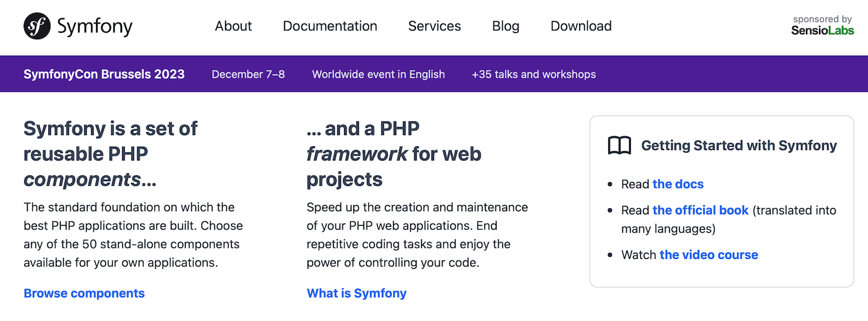
Task: Click paragraph starting 'The standard foundation'
Action: pyautogui.click(x=133, y=235)
